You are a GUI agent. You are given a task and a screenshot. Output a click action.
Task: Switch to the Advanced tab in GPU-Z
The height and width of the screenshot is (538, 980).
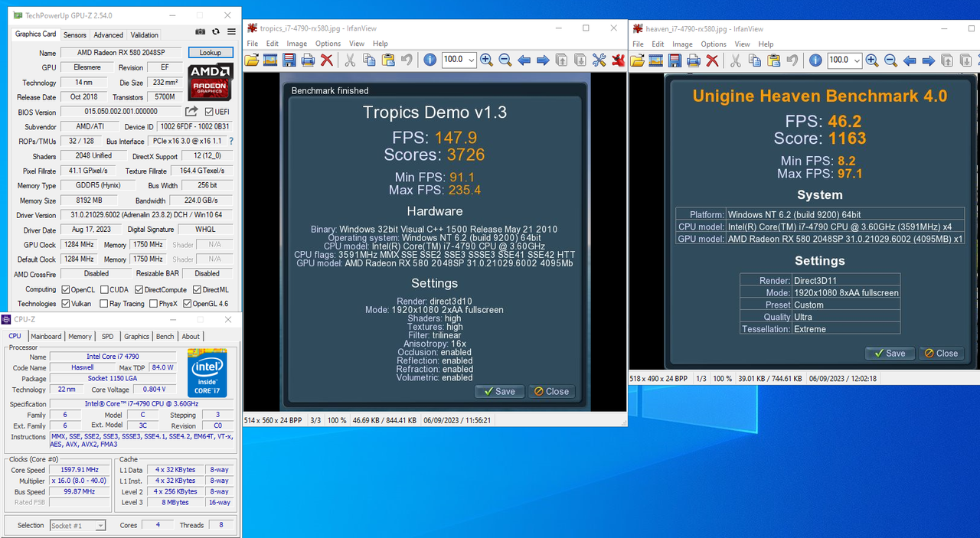108,35
